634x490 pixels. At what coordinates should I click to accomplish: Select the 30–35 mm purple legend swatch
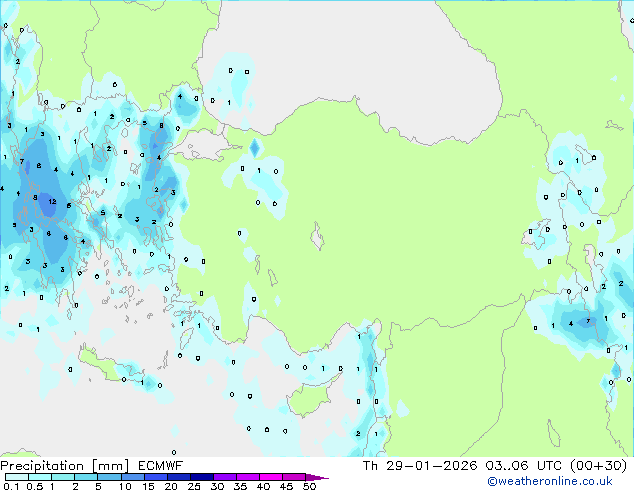(225, 477)
